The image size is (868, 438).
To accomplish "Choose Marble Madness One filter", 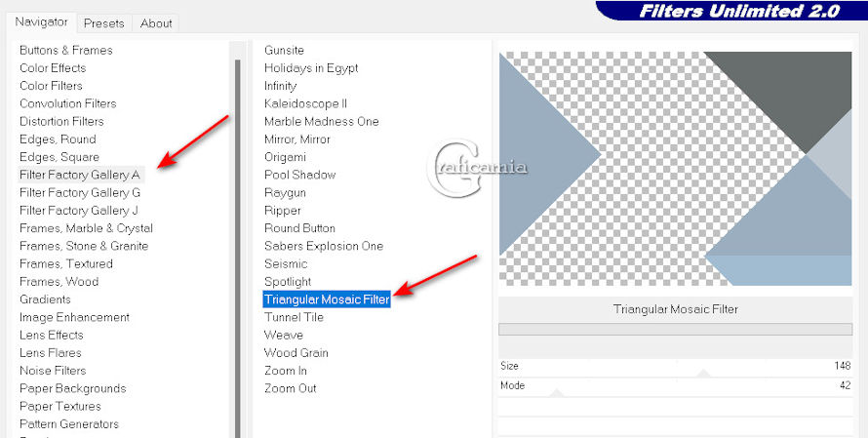I will coord(322,121).
